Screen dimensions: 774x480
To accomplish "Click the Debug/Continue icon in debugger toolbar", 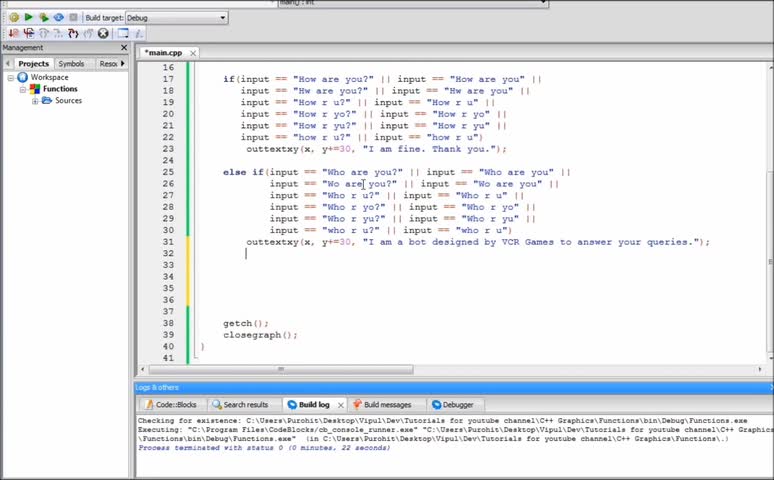I will pos(14,33).
